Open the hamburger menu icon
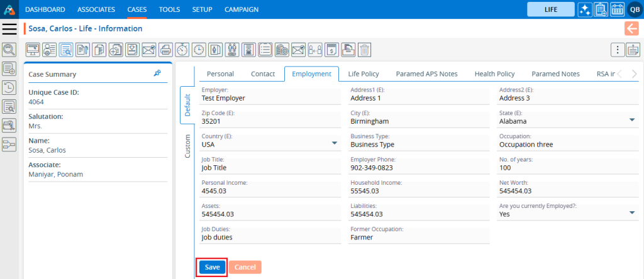 tap(9, 29)
